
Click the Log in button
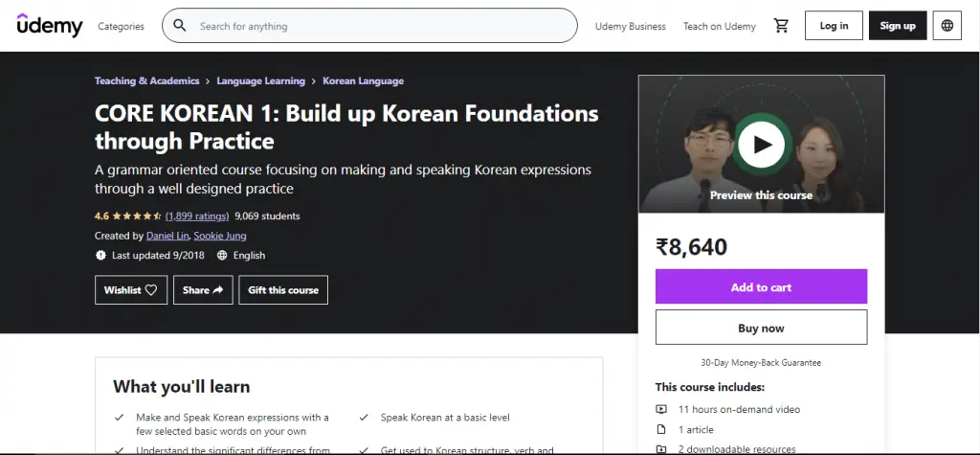coord(834,26)
